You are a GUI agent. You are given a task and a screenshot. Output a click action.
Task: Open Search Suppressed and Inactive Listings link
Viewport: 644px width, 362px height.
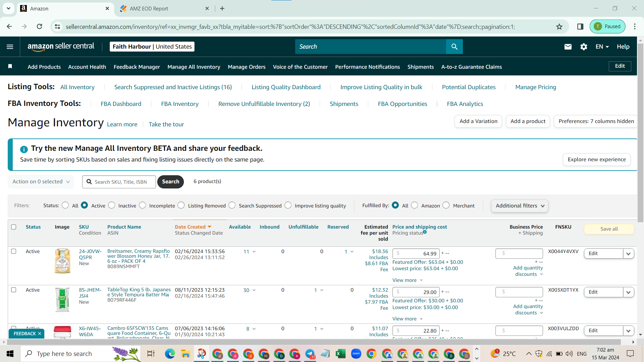pos(173,87)
